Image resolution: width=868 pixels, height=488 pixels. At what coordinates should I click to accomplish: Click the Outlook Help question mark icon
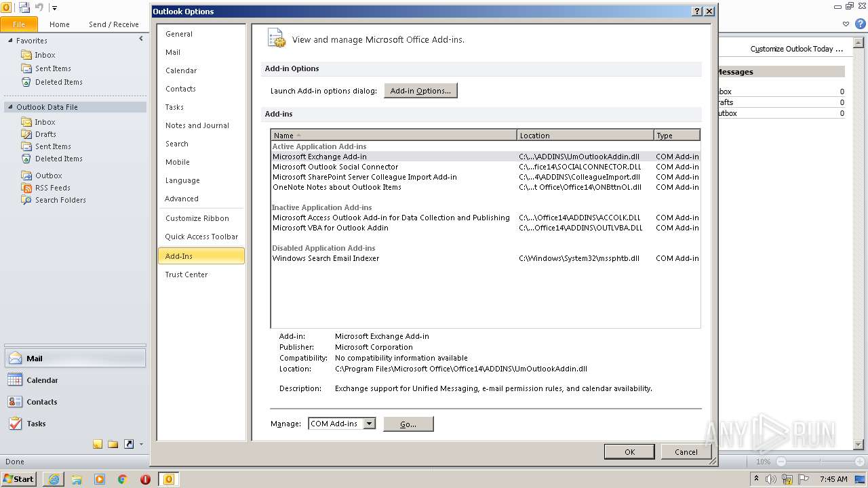click(860, 24)
